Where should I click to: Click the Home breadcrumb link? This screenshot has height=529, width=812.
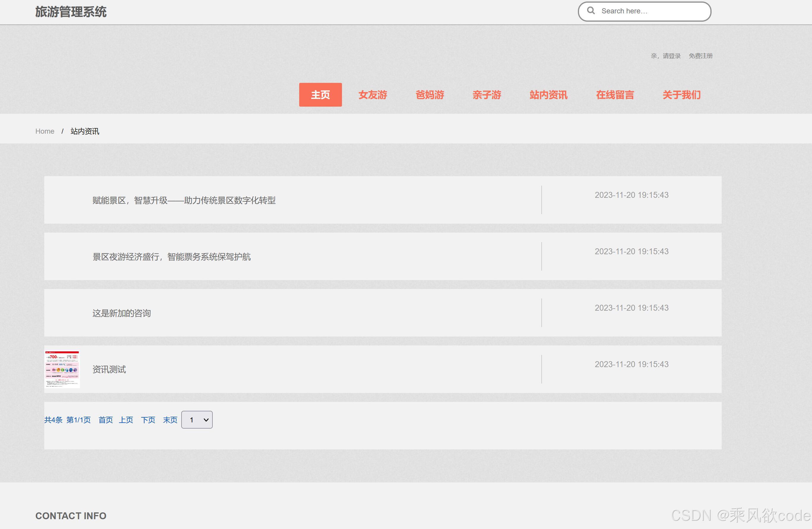pos(45,131)
